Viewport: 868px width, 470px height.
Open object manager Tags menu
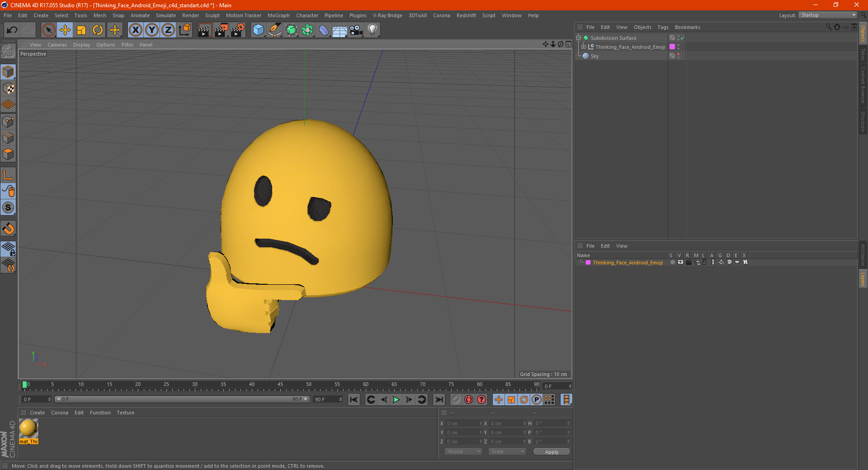pyautogui.click(x=663, y=27)
